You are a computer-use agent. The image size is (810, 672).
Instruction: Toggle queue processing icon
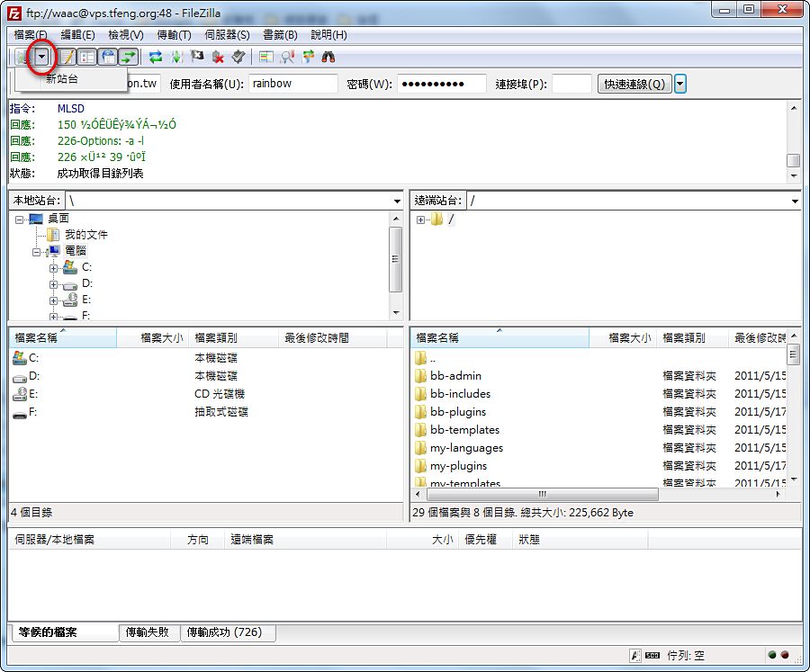(x=176, y=57)
